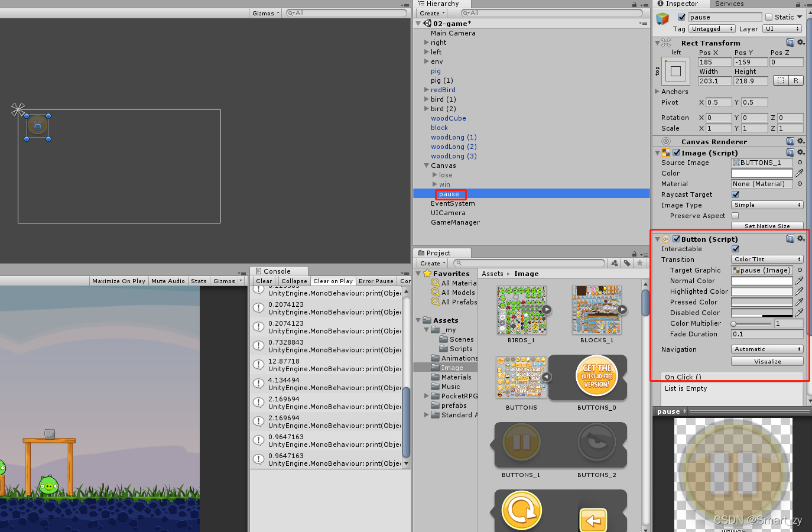
Task: Open Image Type dropdown
Action: pyautogui.click(x=767, y=205)
